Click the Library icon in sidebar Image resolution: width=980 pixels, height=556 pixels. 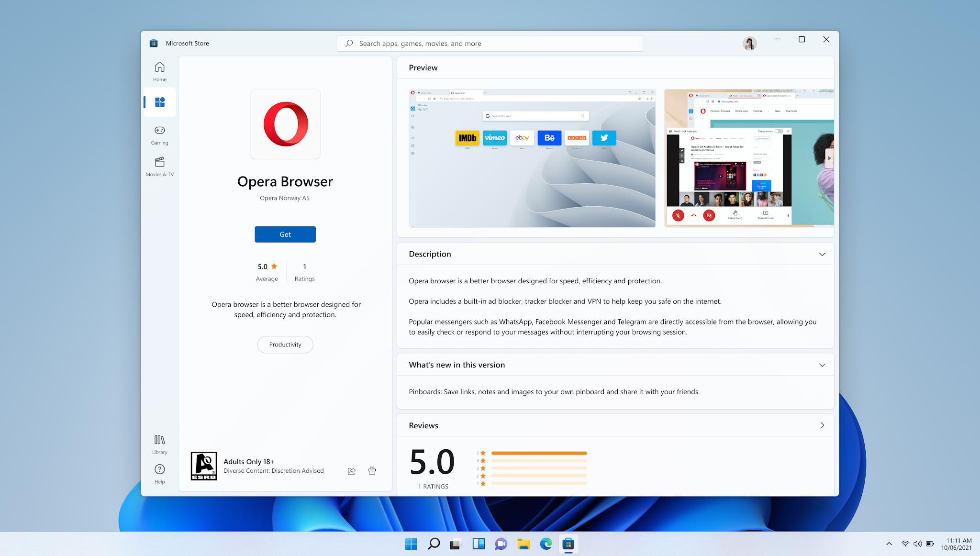pyautogui.click(x=159, y=440)
